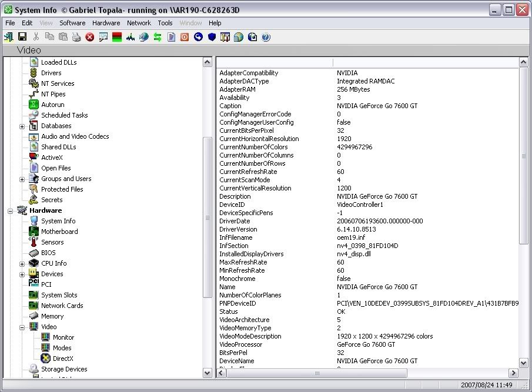Select the DriverVersion row
The width and height of the screenshot is (532, 392).
click(x=367, y=229)
